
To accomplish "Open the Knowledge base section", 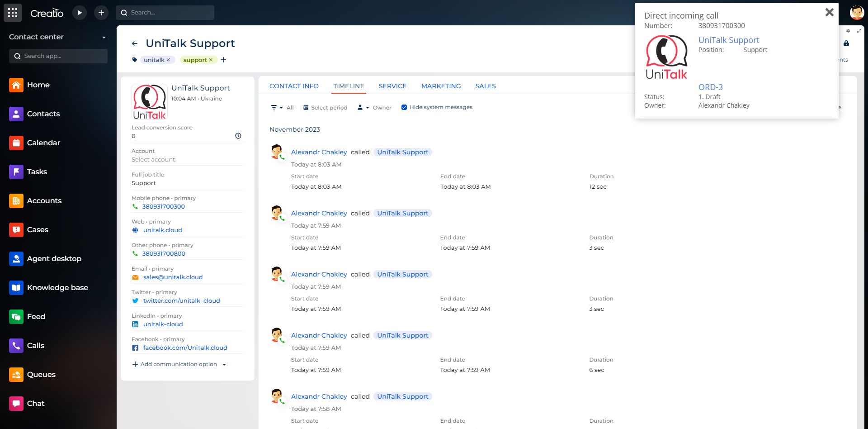I will pos(57,287).
